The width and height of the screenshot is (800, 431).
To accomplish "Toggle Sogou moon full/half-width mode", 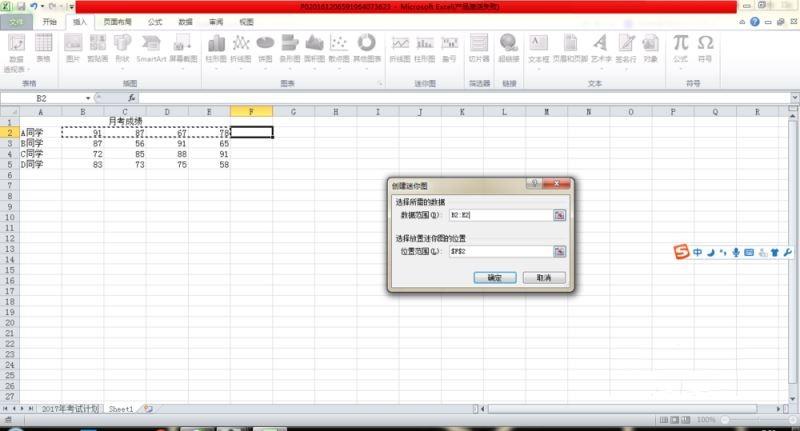I will click(x=711, y=253).
